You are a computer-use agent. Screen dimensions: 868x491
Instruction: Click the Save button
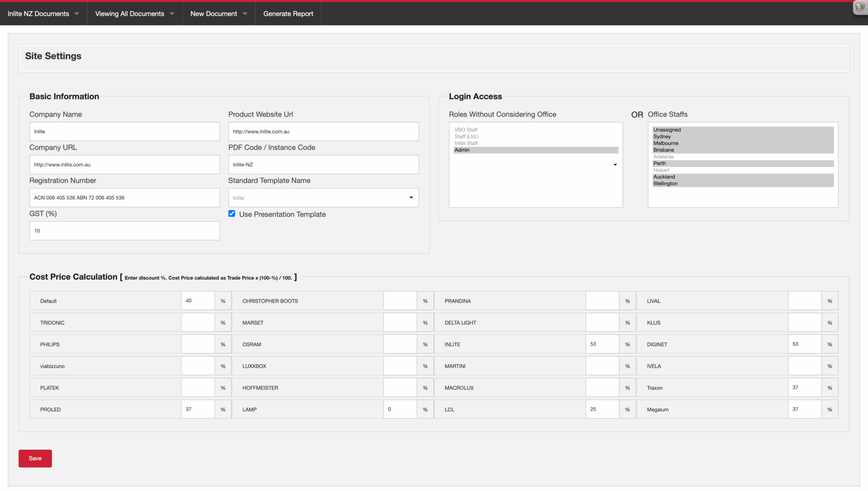tap(35, 458)
